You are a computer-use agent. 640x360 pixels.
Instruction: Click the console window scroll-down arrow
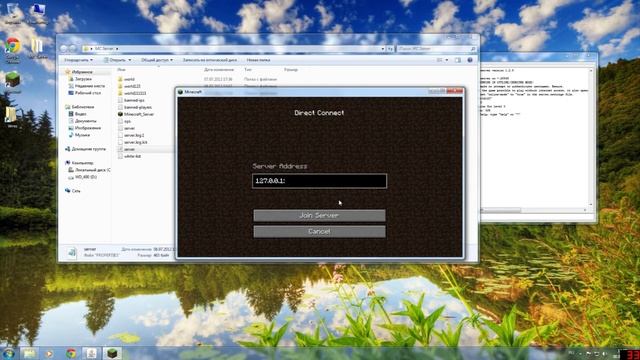(x=590, y=204)
